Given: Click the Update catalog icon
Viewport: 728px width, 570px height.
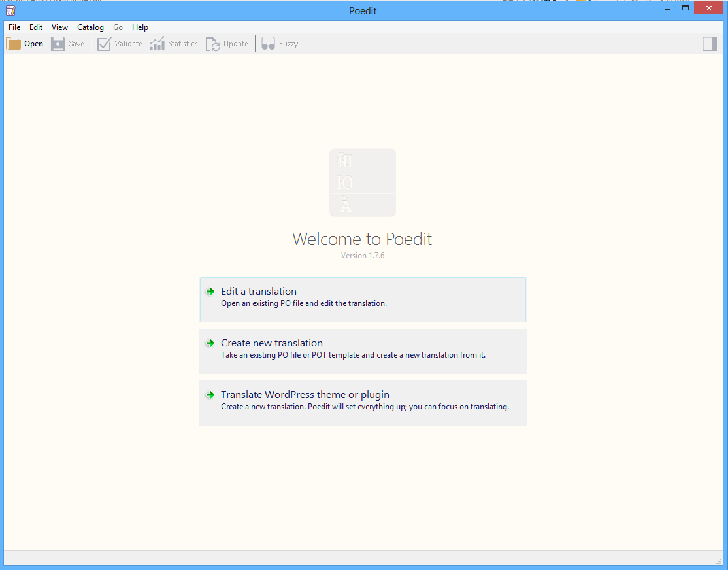Looking at the screenshot, I should (x=212, y=44).
